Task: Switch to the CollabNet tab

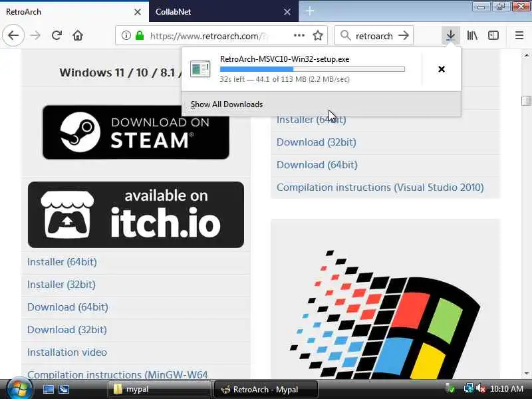Action: click(224, 12)
